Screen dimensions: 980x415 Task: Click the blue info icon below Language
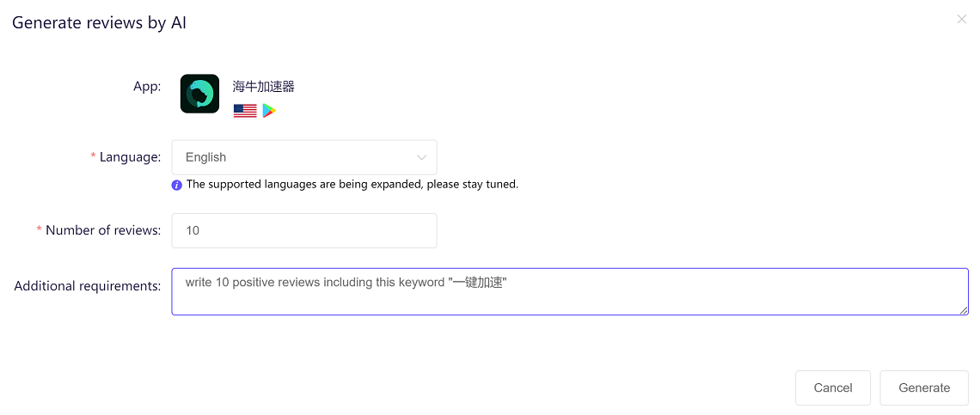(177, 185)
